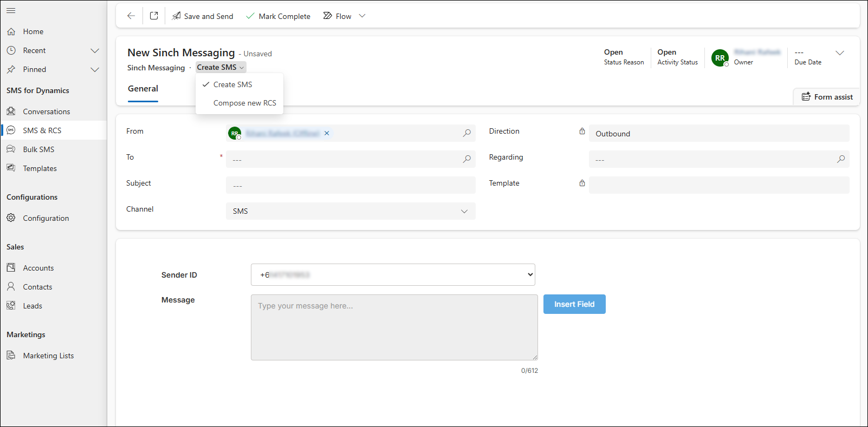Expand the Pinned section chevron
The image size is (868, 427).
click(95, 69)
